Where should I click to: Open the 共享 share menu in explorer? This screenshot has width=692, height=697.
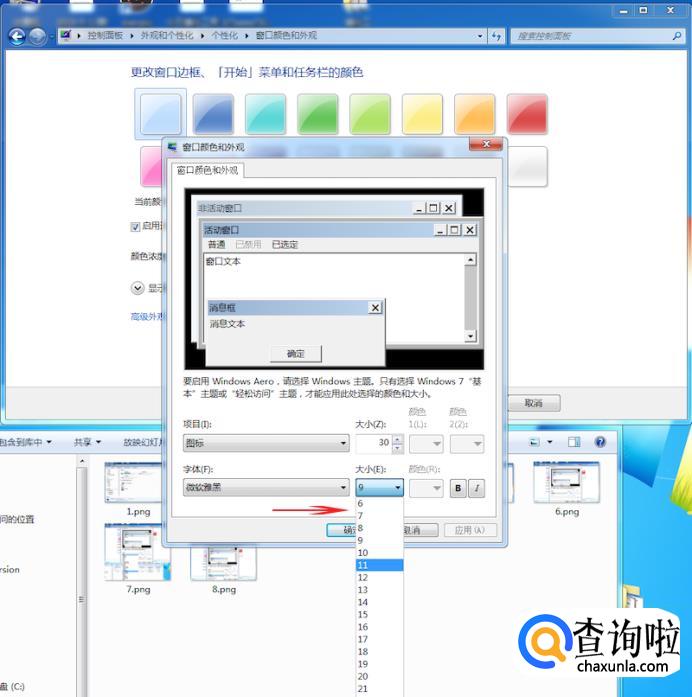point(87,442)
